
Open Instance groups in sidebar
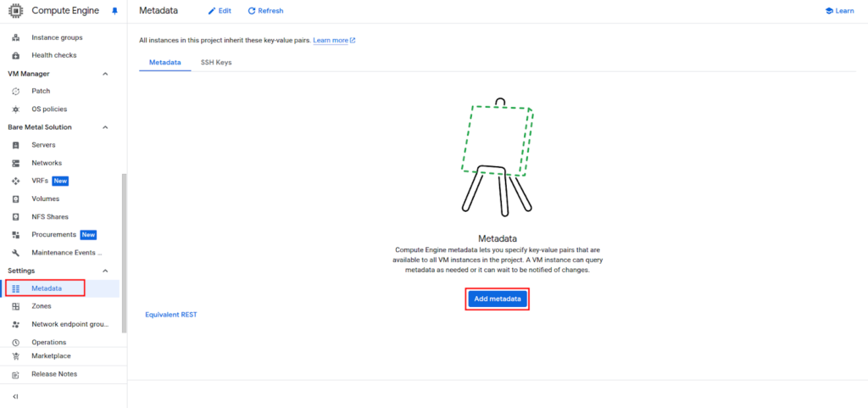(57, 37)
